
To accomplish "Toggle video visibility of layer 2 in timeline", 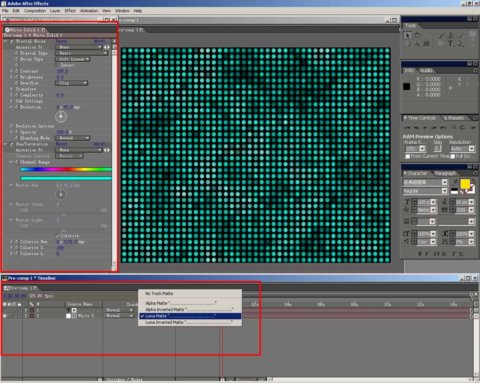I will click(x=5, y=316).
